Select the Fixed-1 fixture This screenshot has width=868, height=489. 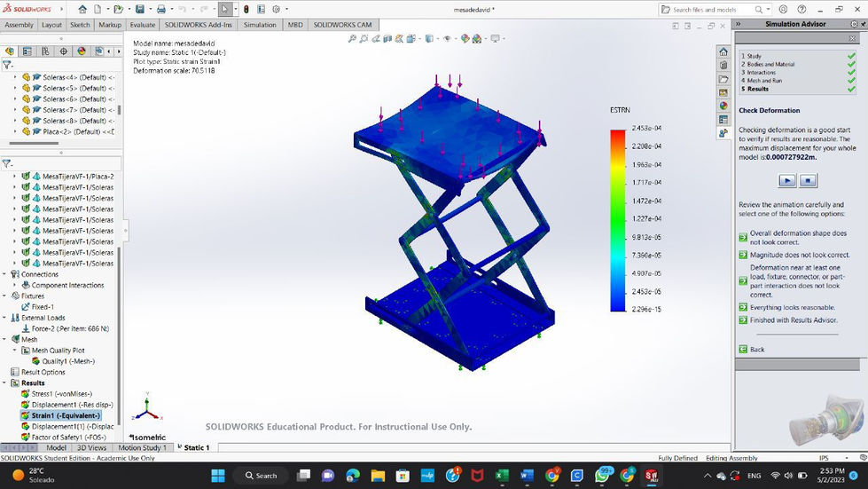pos(43,307)
